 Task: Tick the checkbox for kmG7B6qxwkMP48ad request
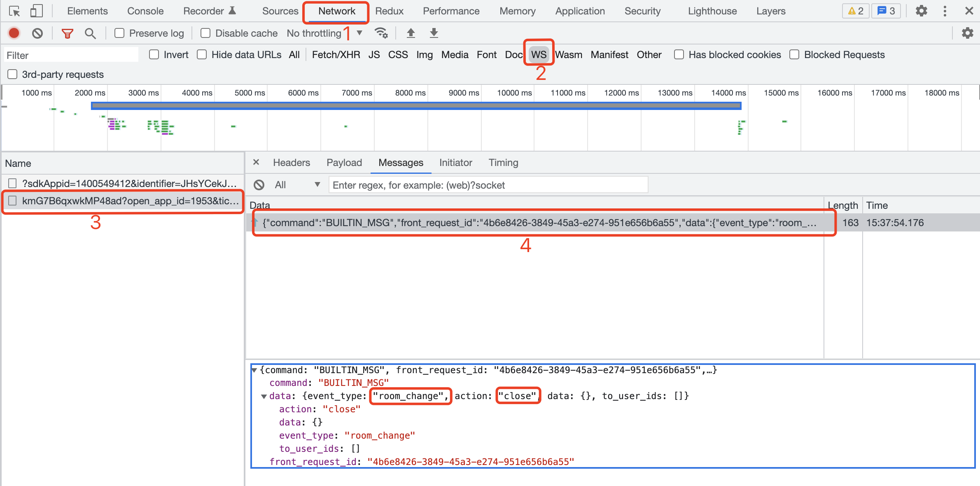click(x=13, y=201)
